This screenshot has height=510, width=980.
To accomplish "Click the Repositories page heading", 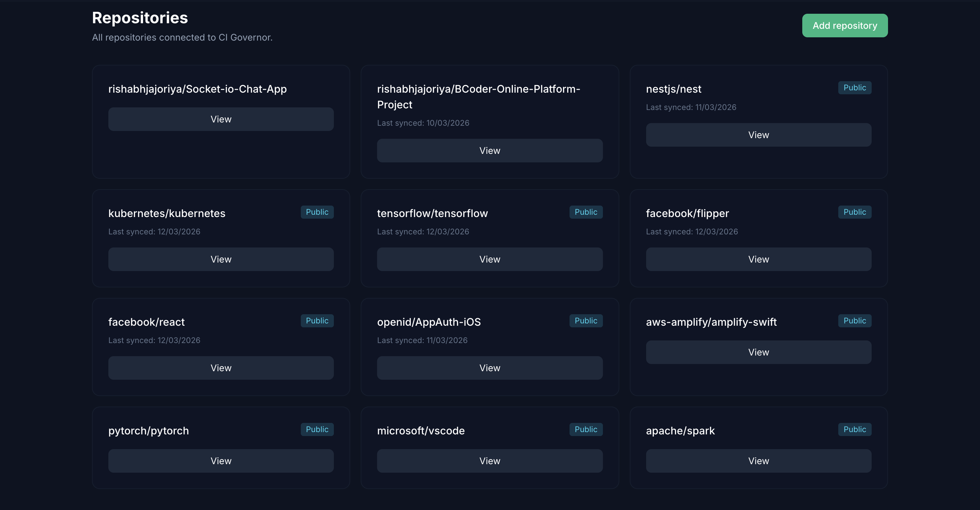I will click(x=140, y=18).
